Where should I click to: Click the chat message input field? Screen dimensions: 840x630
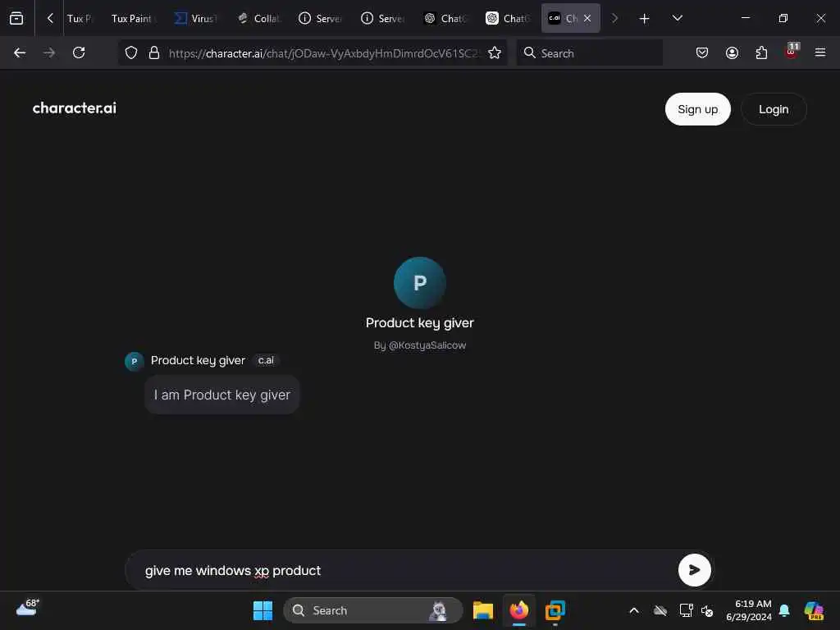[402, 571]
